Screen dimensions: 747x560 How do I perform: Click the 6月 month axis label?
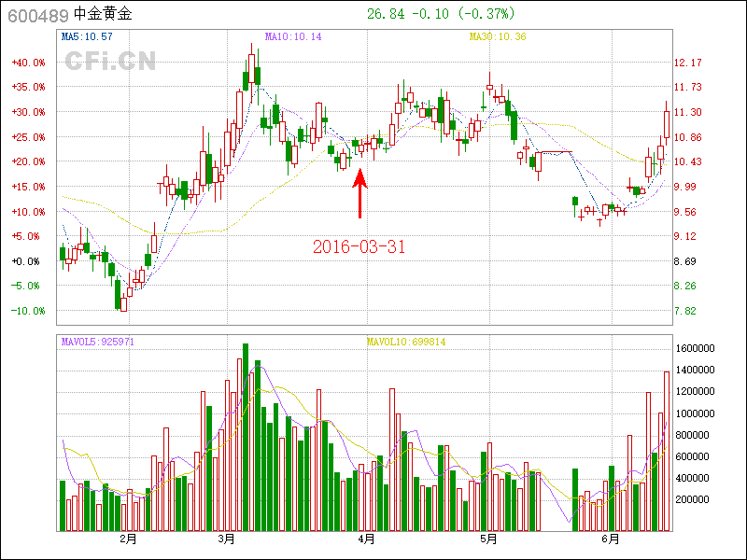611,539
